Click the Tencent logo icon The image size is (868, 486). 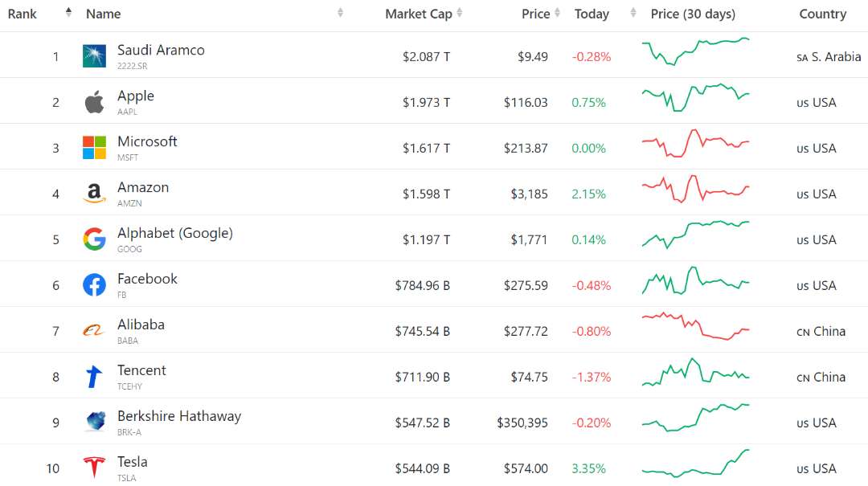tap(94, 377)
